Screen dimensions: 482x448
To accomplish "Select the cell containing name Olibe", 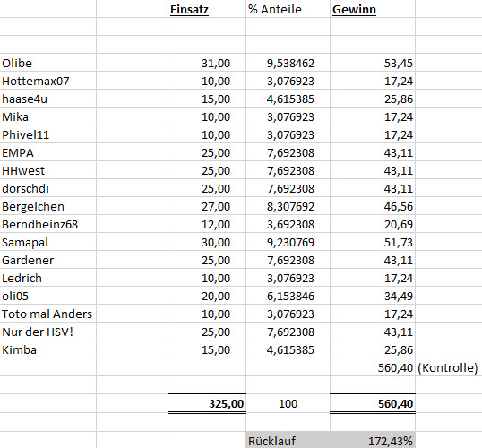I will (48, 63).
